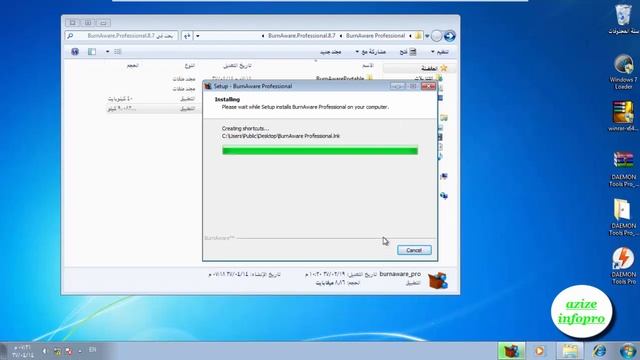The width and height of the screenshot is (640, 360).
Task: Sort by the النوع type column
Action: click(190, 65)
